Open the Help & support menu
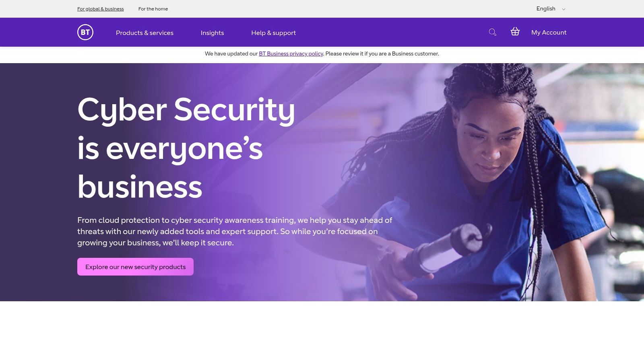 pos(273,33)
